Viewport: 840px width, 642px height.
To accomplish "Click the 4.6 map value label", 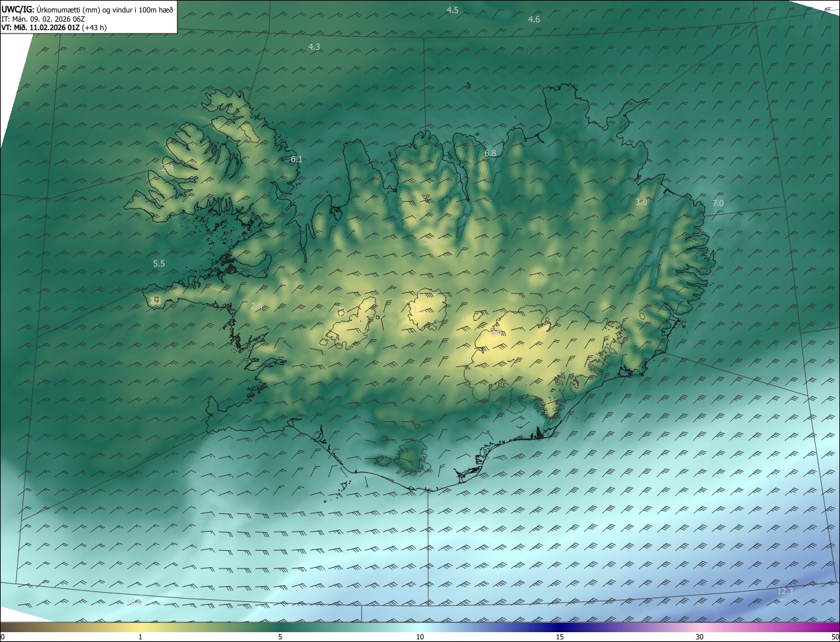I will point(534,20).
